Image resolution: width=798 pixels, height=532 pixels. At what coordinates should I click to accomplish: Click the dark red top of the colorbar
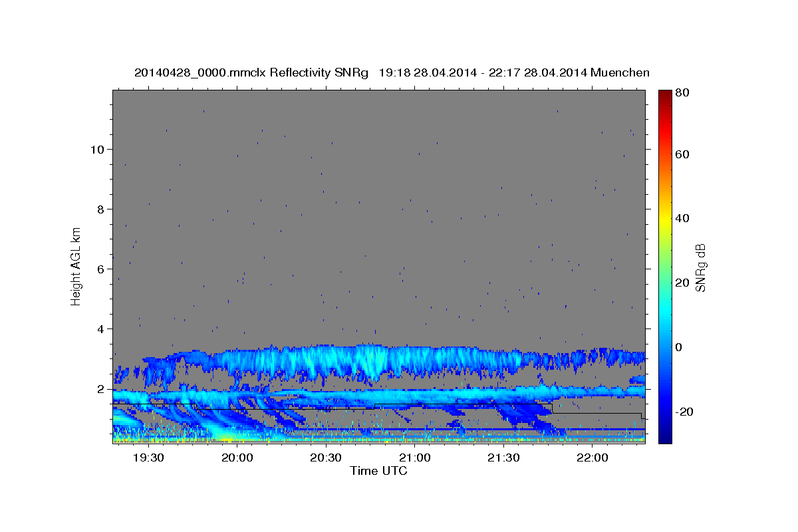tap(665, 94)
